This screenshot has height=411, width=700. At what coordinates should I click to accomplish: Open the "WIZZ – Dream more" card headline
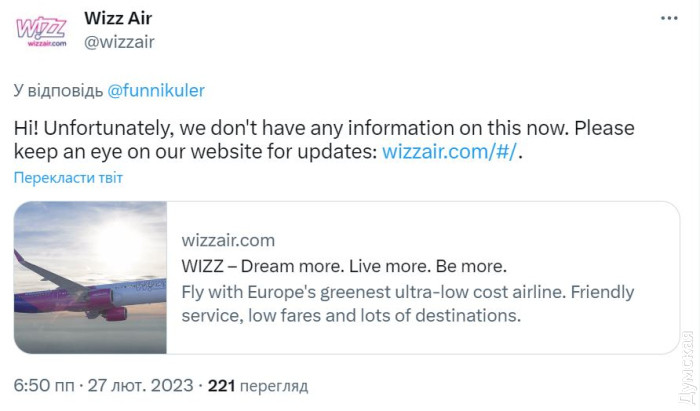pos(345,266)
